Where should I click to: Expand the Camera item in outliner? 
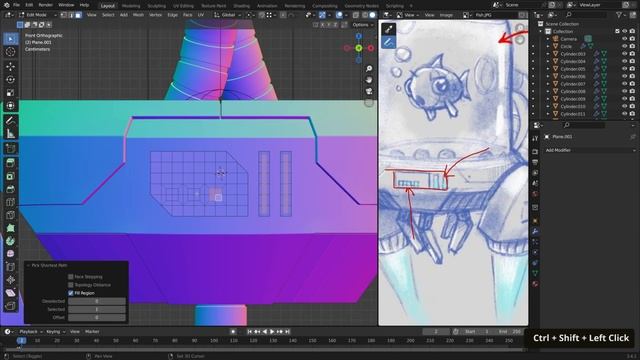[x=548, y=39]
